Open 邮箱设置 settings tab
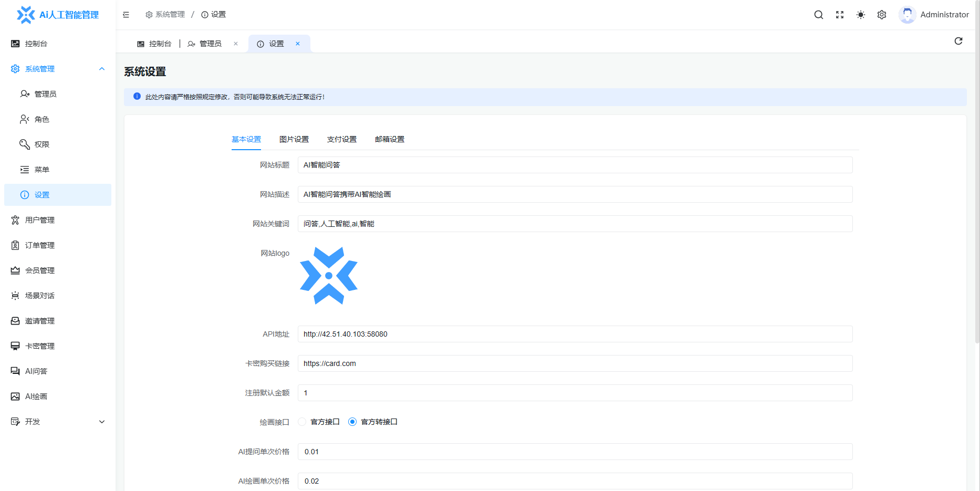The height and width of the screenshot is (491, 980). click(389, 139)
